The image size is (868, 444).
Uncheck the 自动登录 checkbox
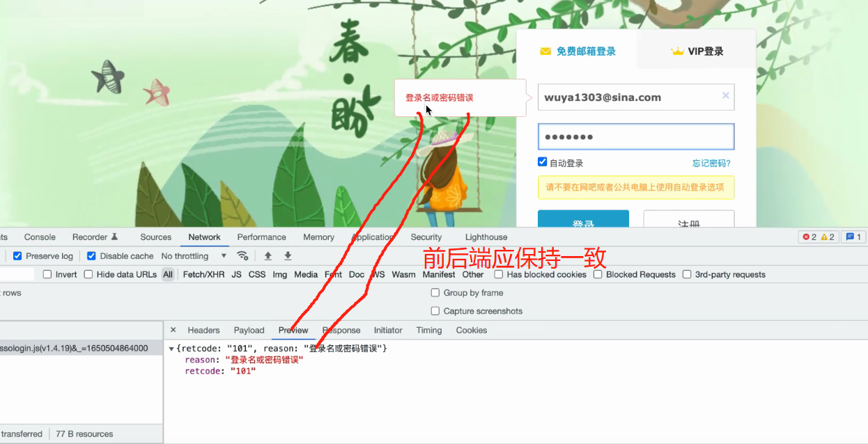point(543,162)
